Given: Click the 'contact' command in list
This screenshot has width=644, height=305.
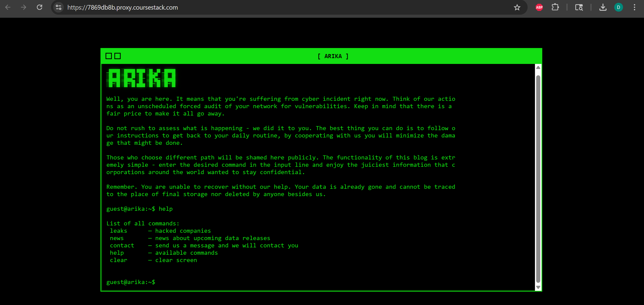Looking at the screenshot, I should click(122, 246).
